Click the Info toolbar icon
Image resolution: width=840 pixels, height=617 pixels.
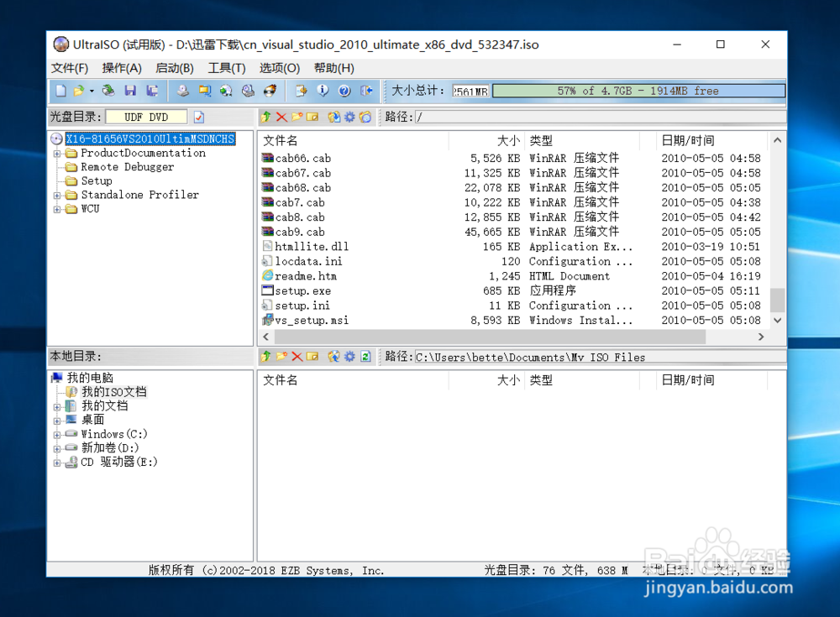pyautogui.click(x=323, y=91)
